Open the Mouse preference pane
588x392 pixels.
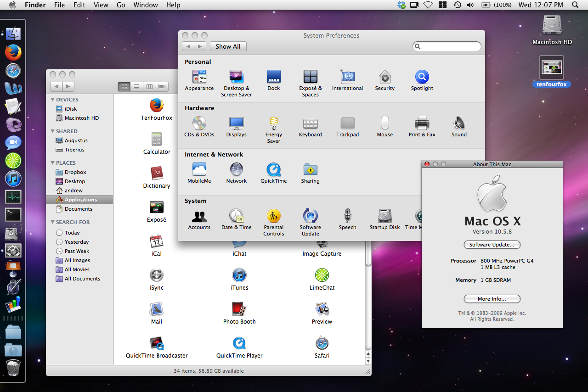click(384, 123)
